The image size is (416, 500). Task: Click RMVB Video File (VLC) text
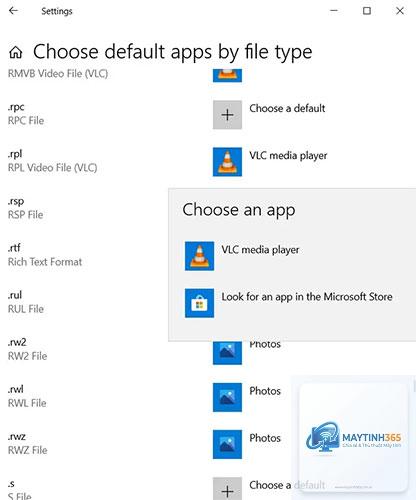tap(58, 73)
